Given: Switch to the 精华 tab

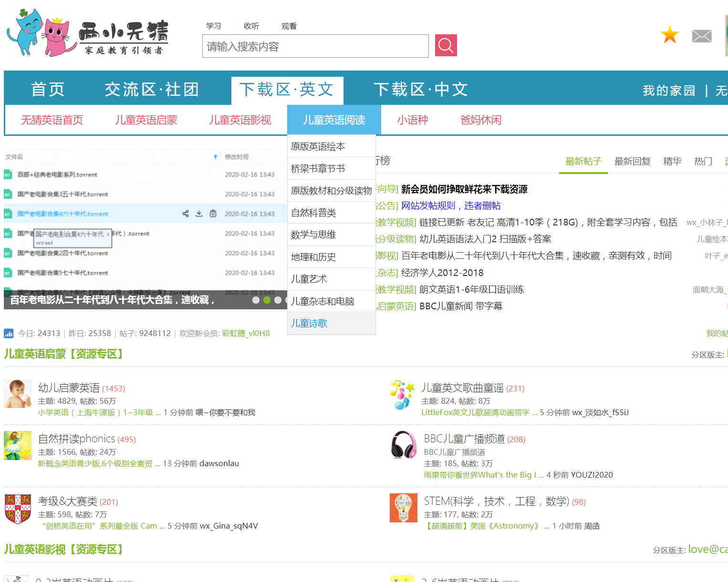Looking at the screenshot, I should click(672, 161).
